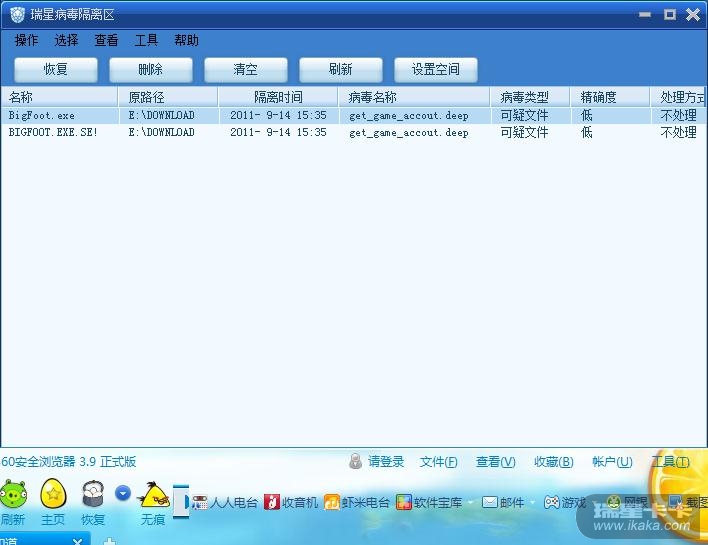Screen dimensions: 708x545
Task: Open the 工具 menu in quarantine window
Action: pyautogui.click(x=146, y=41)
